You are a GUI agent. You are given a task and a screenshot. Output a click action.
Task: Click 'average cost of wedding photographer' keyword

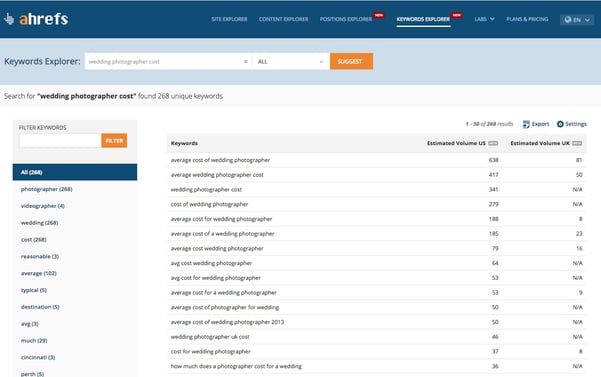(220, 160)
